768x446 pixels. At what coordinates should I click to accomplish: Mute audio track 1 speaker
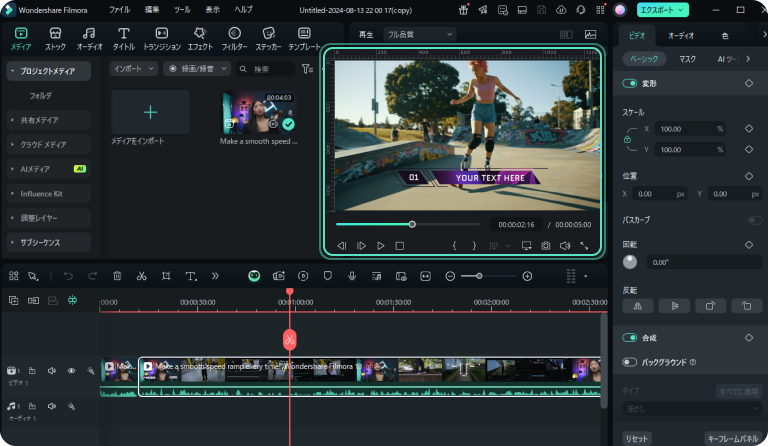coord(51,406)
